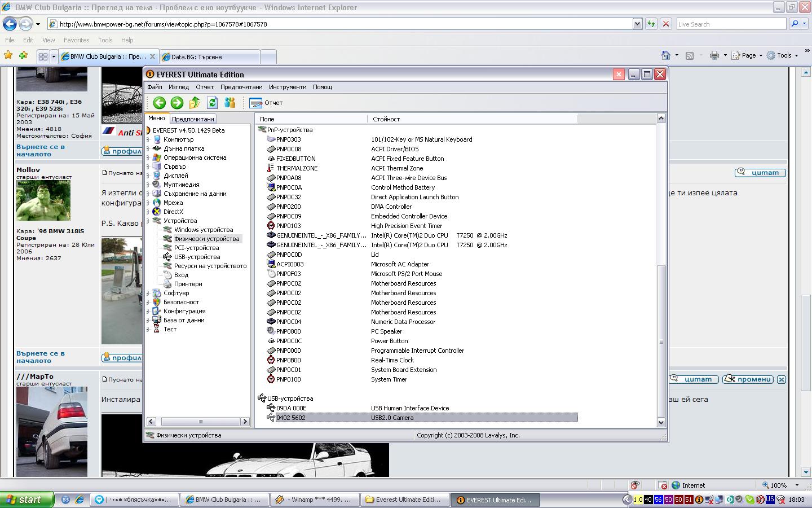Open the address bar history dropdown
Image resolution: width=812 pixels, height=508 pixels.
[x=637, y=24]
